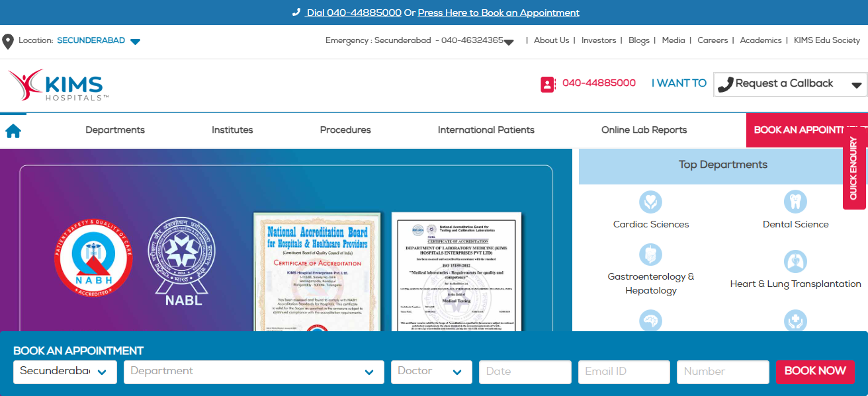The image size is (868, 396).
Task: Open the Media link
Action: click(673, 40)
